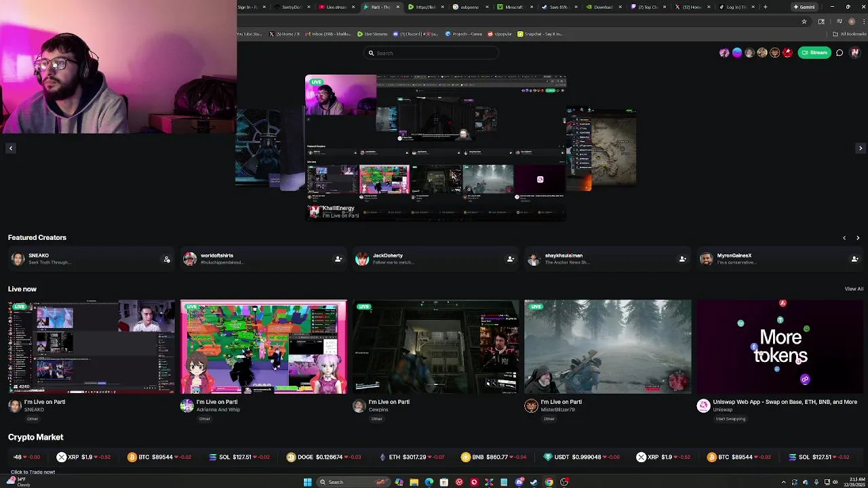Open Discord from the taskbar
The width and height of the screenshot is (868, 488).
[519, 482]
